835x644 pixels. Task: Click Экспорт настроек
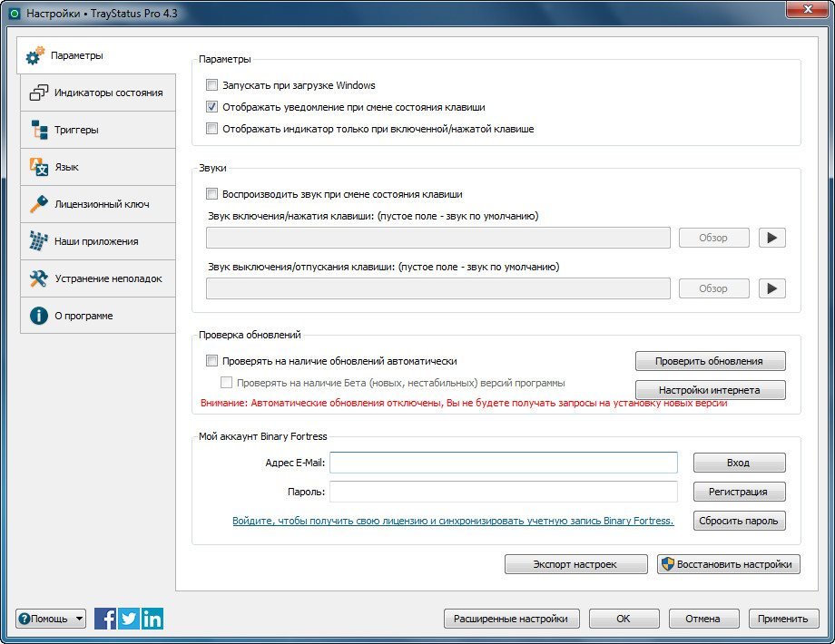[x=575, y=564]
